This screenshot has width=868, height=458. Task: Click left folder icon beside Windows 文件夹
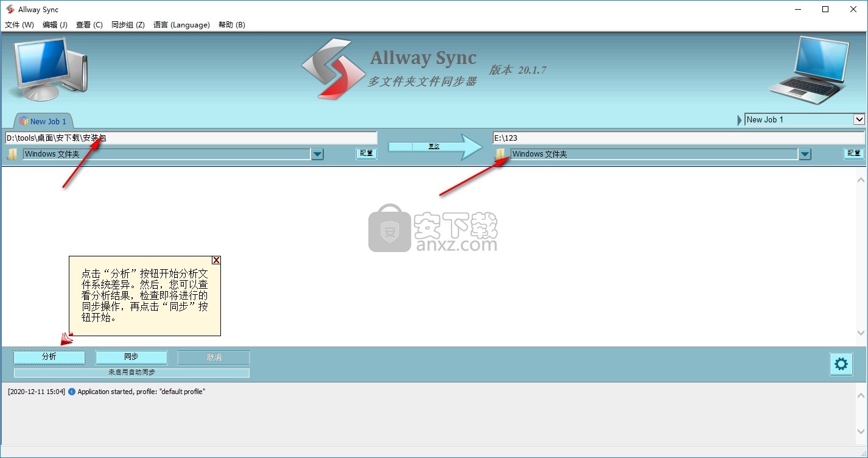point(12,155)
